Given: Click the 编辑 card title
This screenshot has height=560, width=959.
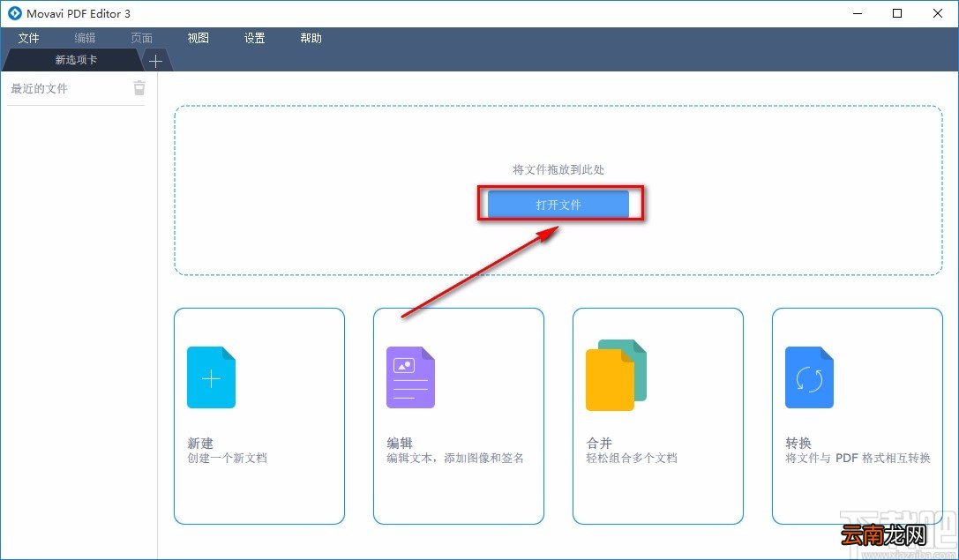Looking at the screenshot, I should pyautogui.click(x=400, y=444).
